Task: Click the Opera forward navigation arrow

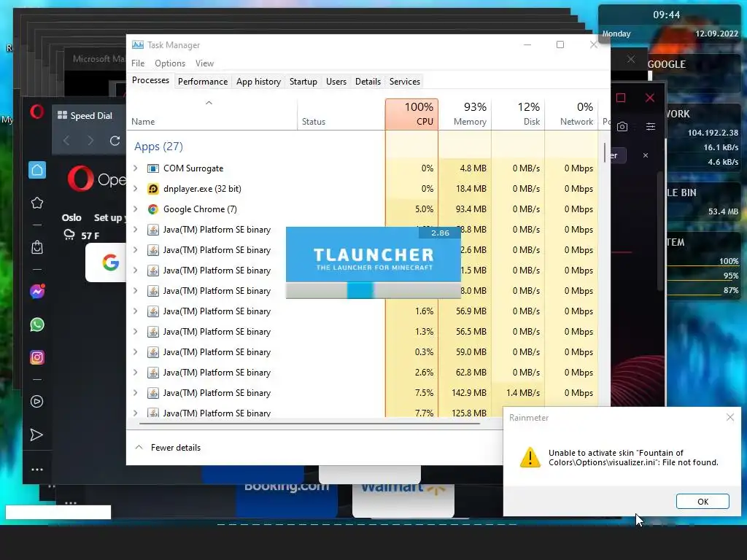Action: [90, 141]
